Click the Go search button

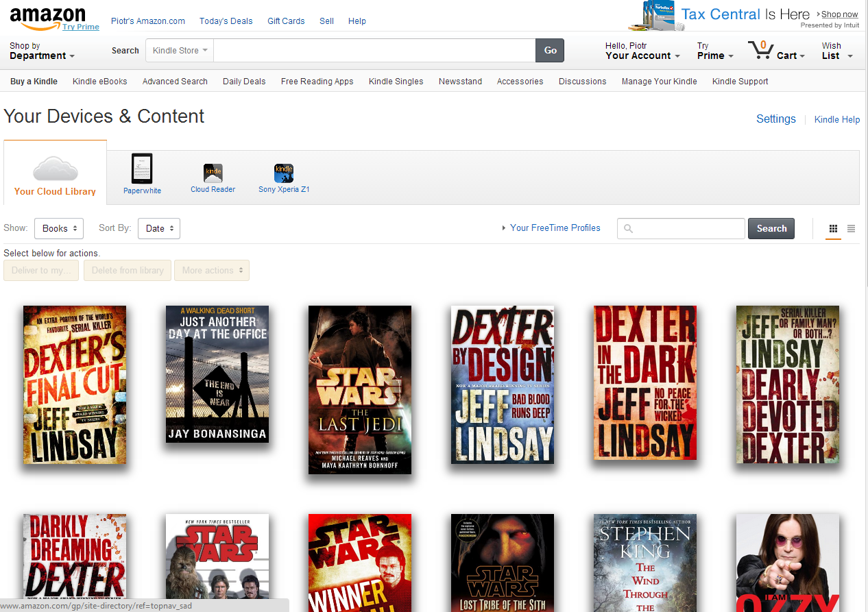550,50
